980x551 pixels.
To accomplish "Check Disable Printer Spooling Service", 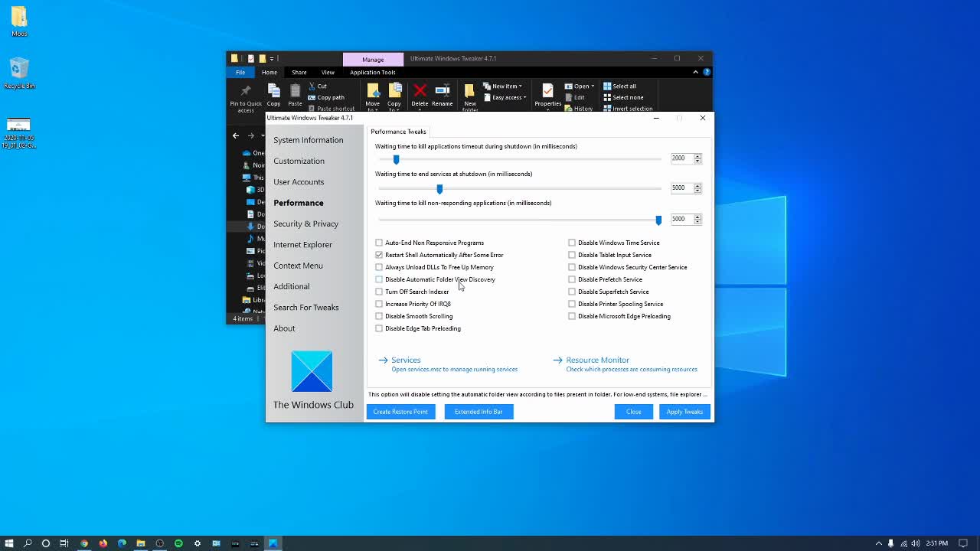I will pos(572,304).
